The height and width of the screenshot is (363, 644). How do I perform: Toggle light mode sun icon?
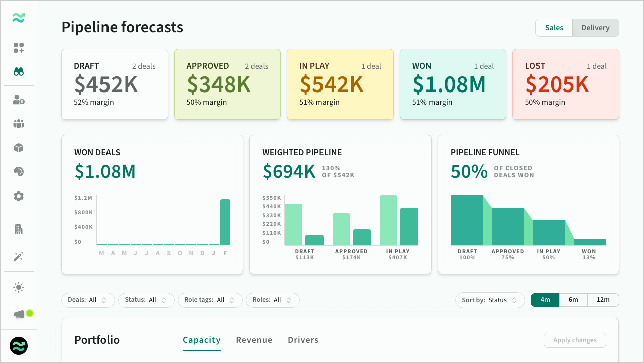[x=19, y=287]
